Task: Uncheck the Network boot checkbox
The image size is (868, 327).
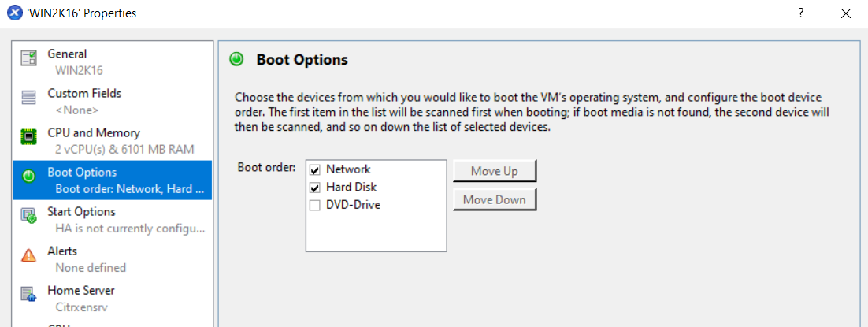Action: (x=315, y=169)
